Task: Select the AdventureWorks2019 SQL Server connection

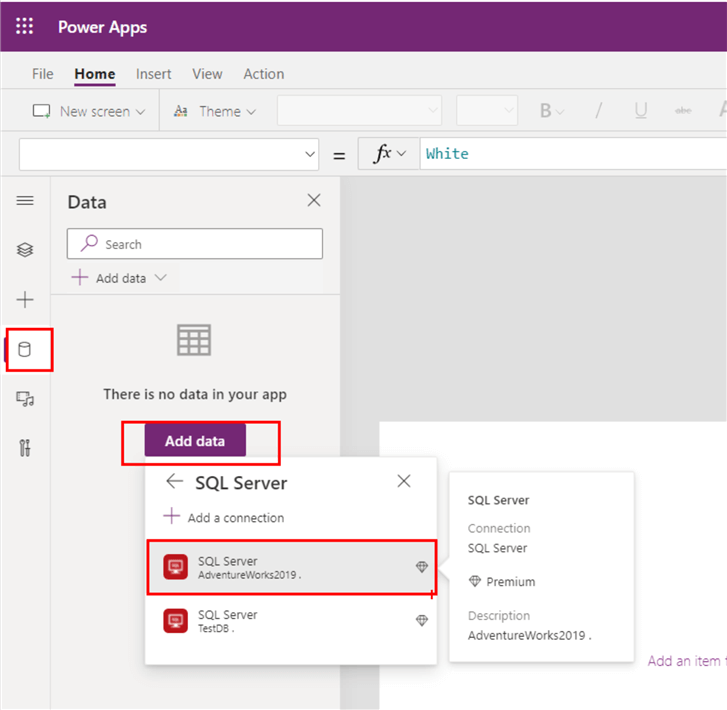Action: click(x=292, y=567)
